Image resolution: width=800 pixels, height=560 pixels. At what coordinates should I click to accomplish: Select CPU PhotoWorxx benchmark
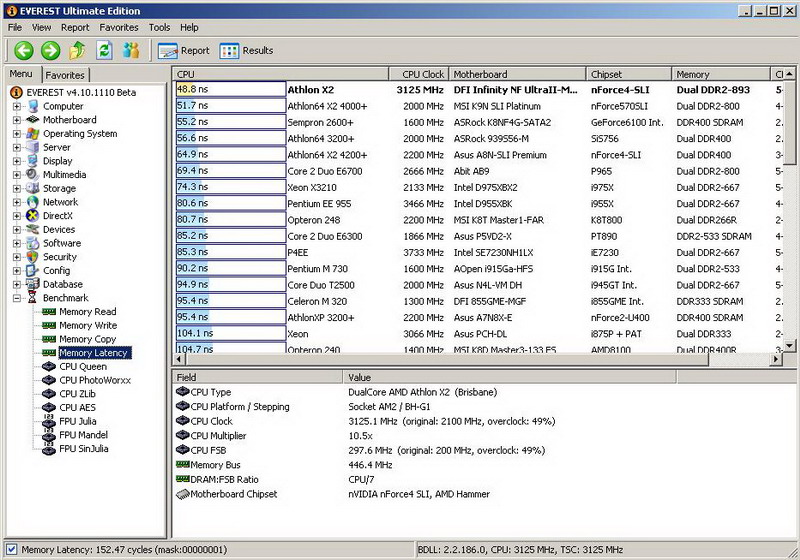[x=95, y=380]
